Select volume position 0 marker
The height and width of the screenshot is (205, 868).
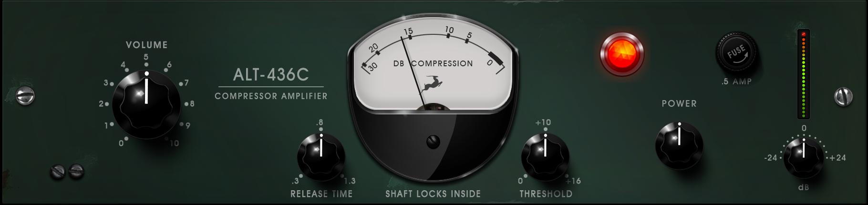[x=121, y=143]
